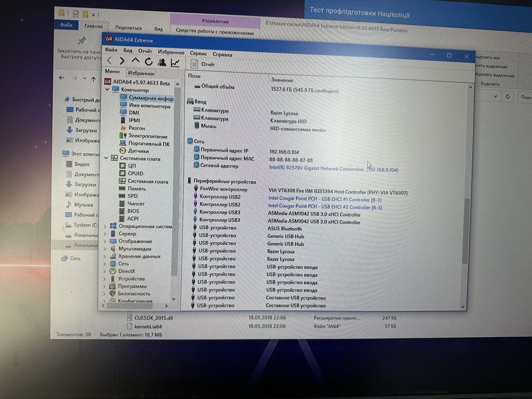Click the up arrow in File Explorer navigation
Viewport: 532px width, 399px height.
[93, 79]
